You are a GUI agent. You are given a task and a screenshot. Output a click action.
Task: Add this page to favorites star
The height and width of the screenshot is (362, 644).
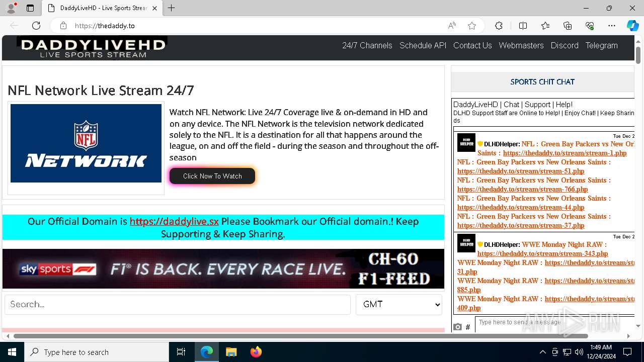coord(472,26)
